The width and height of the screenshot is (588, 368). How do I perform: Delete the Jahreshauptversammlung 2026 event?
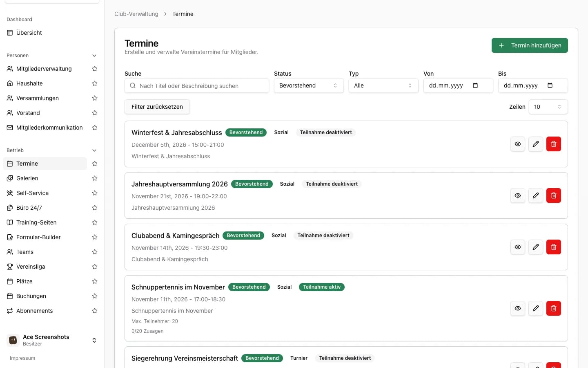point(554,195)
